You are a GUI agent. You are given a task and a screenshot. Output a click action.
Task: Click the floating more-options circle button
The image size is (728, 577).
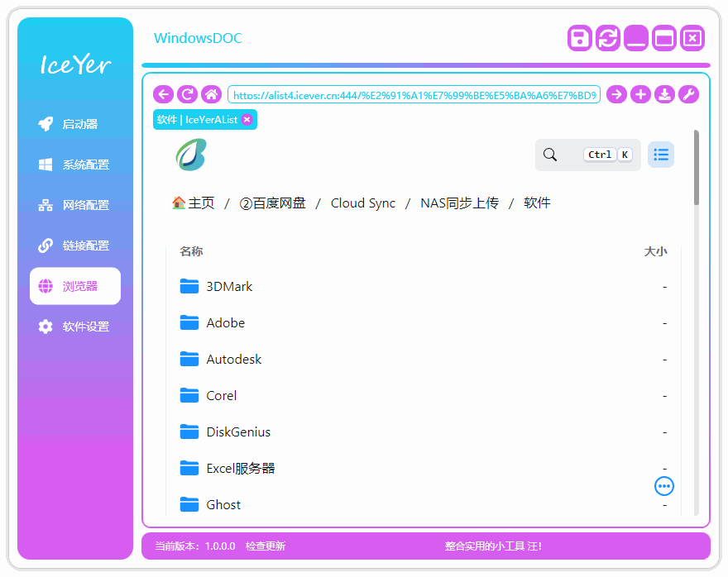pyautogui.click(x=664, y=486)
